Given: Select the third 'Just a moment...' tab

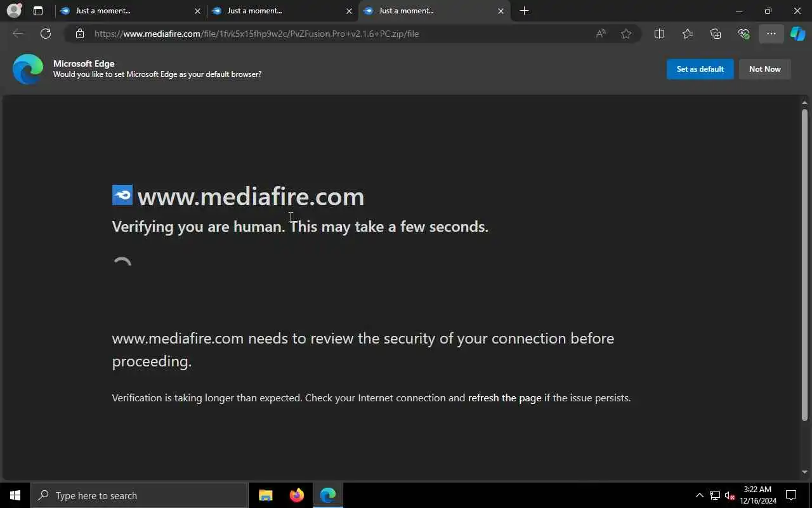Looking at the screenshot, I should click(434, 11).
